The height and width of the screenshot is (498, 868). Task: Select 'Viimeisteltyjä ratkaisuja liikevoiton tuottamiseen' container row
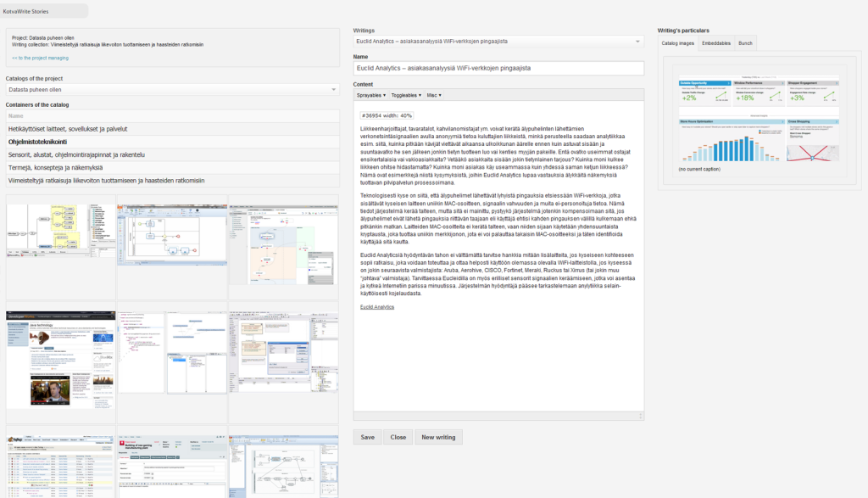pos(172,181)
